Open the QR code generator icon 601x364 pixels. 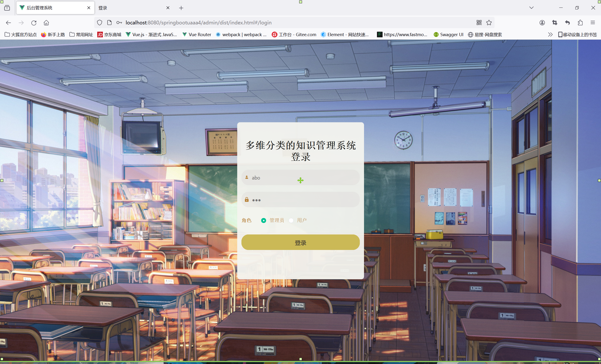click(x=479, y=23)
